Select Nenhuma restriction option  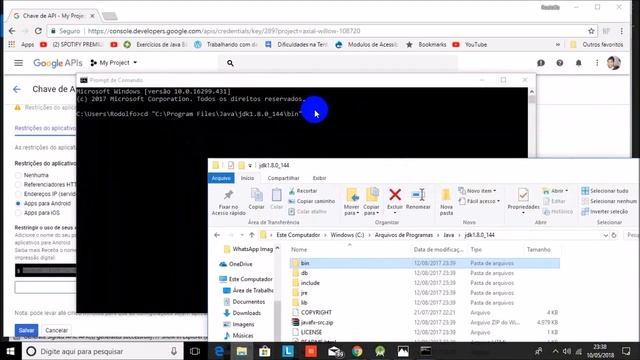18,175
